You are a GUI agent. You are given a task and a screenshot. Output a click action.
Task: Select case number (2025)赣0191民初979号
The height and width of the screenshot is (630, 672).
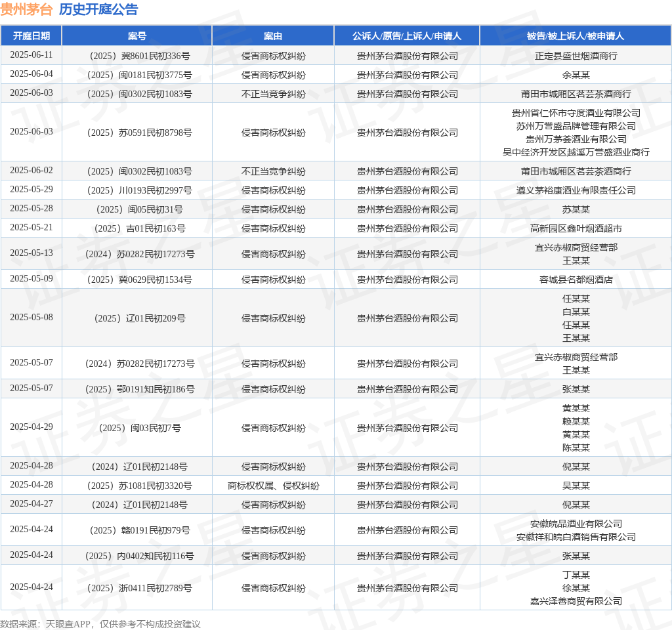click(x=140, y=530)
